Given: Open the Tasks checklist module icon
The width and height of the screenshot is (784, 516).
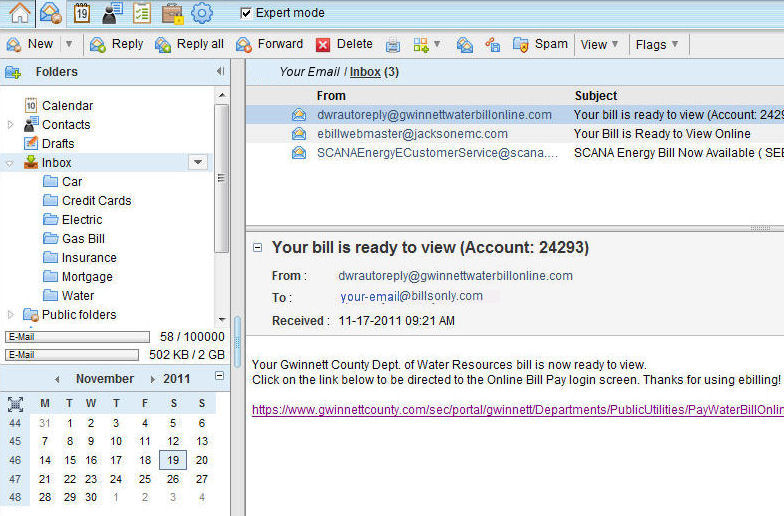Looking at the screenshot, I should [142, 13].
